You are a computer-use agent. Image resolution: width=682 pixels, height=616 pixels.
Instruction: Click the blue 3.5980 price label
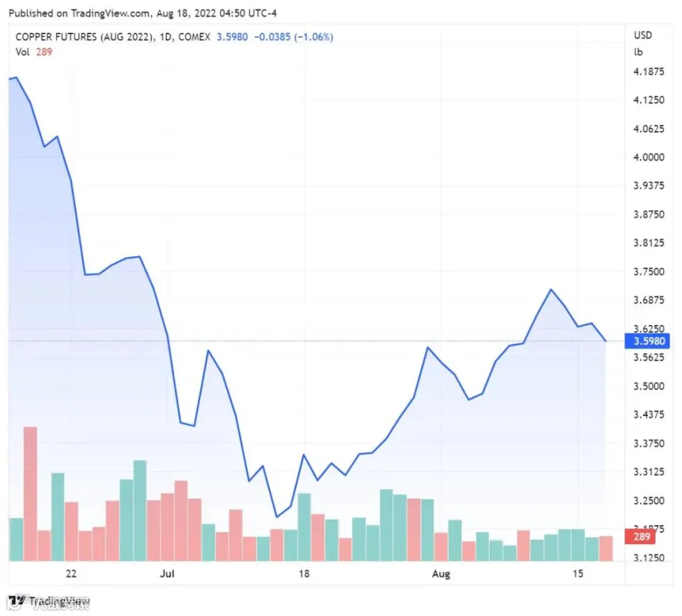click(x=647, y=341)
